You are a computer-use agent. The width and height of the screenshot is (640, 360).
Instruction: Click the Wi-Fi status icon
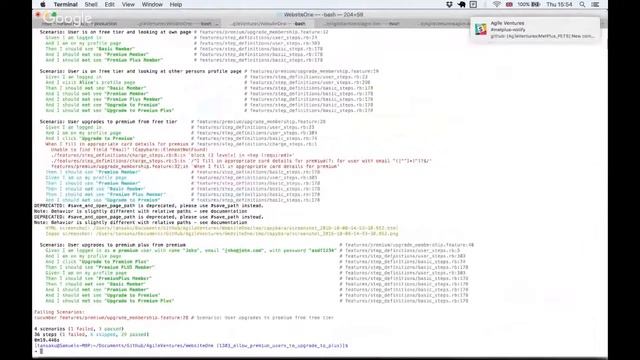click(x=496, y=4)
